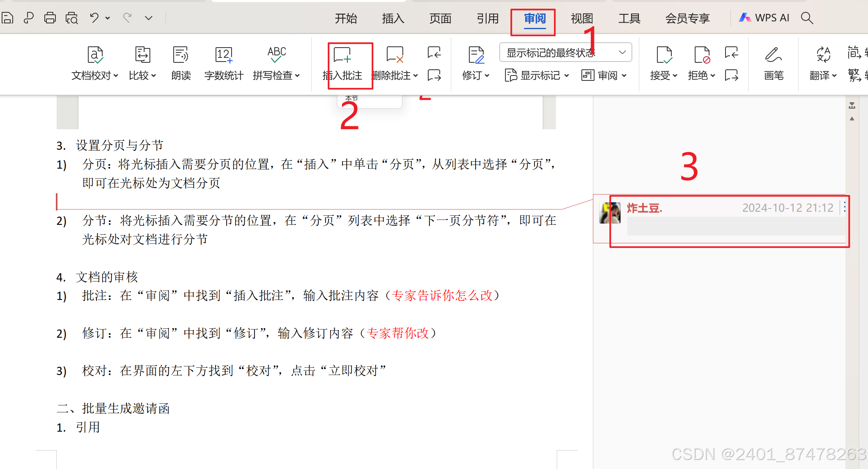Switch to the Insert (插入) tab
The width and height of the screenshot is (868, 469).
pos(393,18)
